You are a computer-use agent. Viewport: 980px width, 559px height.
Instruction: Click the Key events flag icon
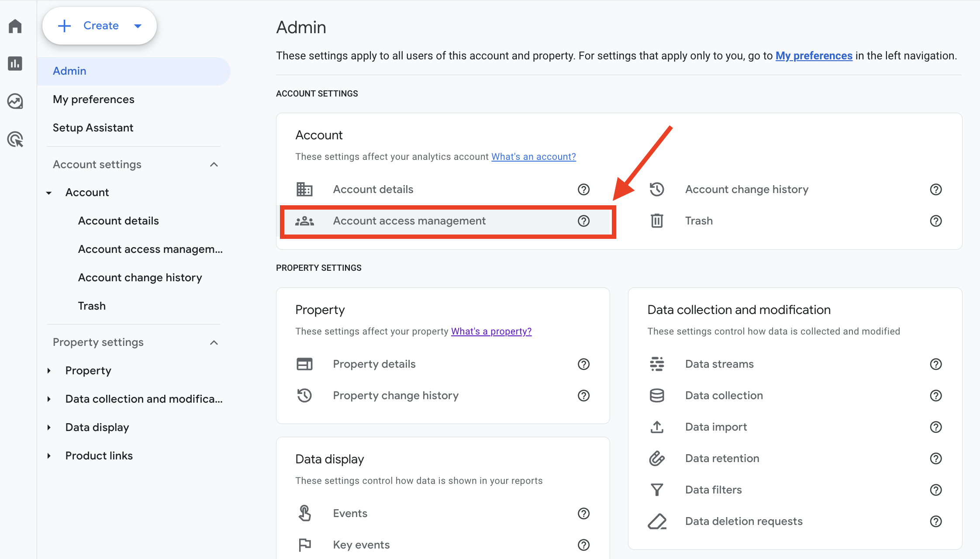click(304, 545)
